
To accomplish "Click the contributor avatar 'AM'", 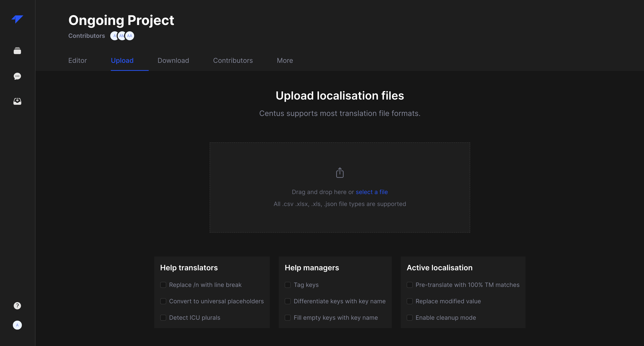I will click(121, 36).
